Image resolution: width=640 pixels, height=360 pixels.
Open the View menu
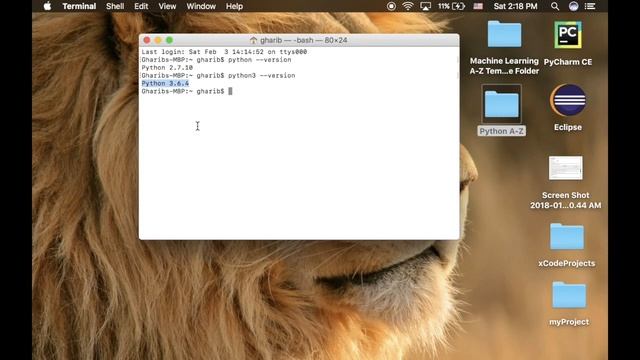167,6
